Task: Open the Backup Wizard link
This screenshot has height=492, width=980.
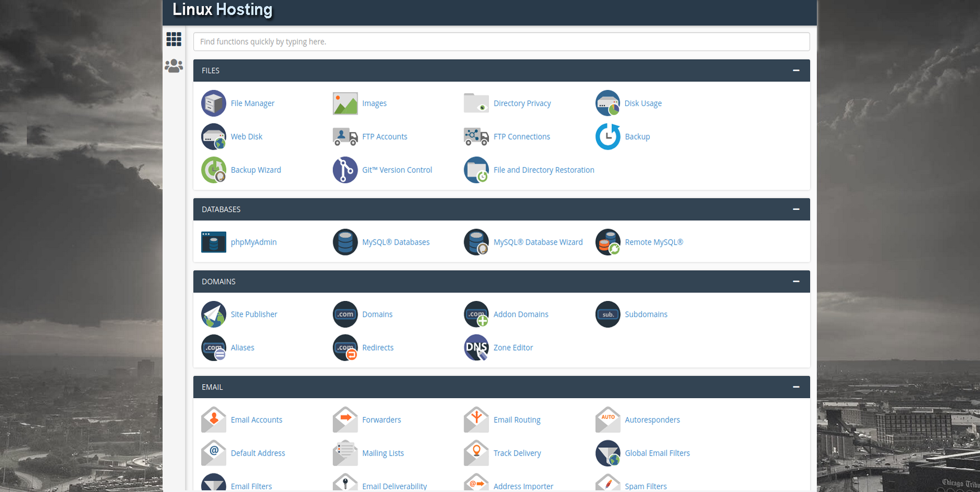Action: [256, 170]
